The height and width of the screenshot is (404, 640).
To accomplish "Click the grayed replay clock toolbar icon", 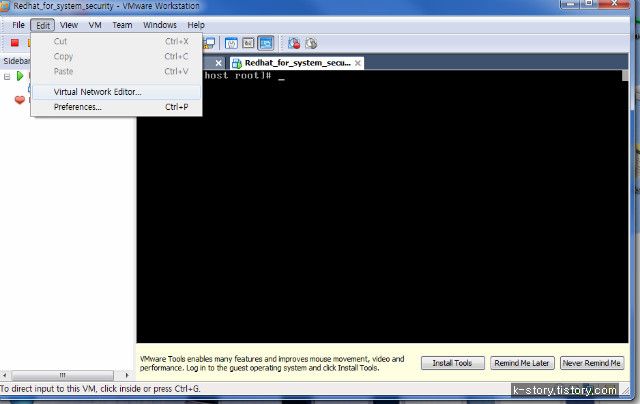I will click(x=311, y=43).
